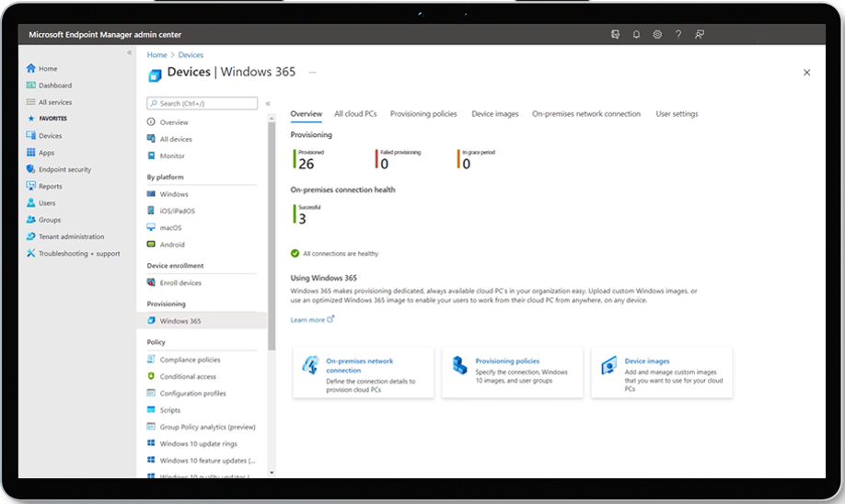Click the Endpoint security shield icon

coord(31,169)
